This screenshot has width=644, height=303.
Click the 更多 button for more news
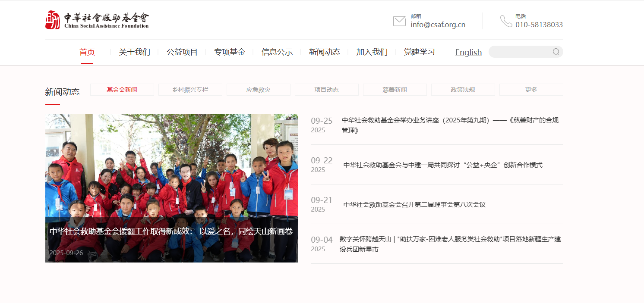531,90
